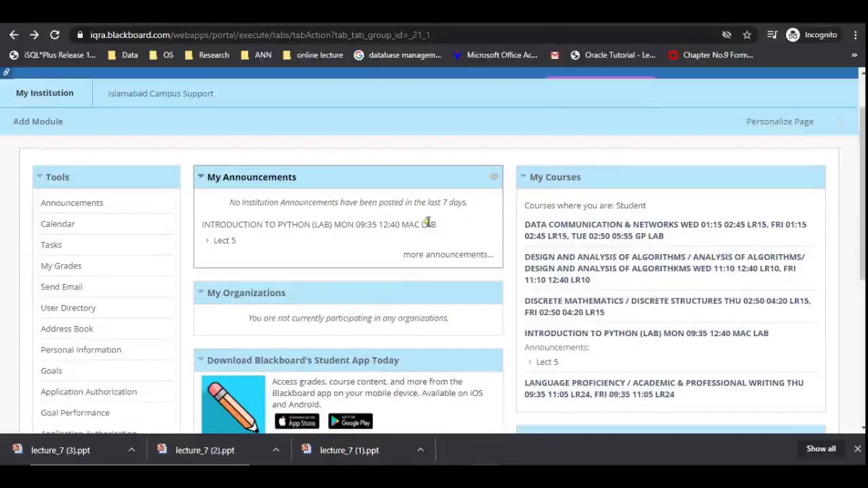Collapse the My Announcements module arrow
Image resolution: width=868 pixels, height=488 pixels.
(x=201, y=176)
